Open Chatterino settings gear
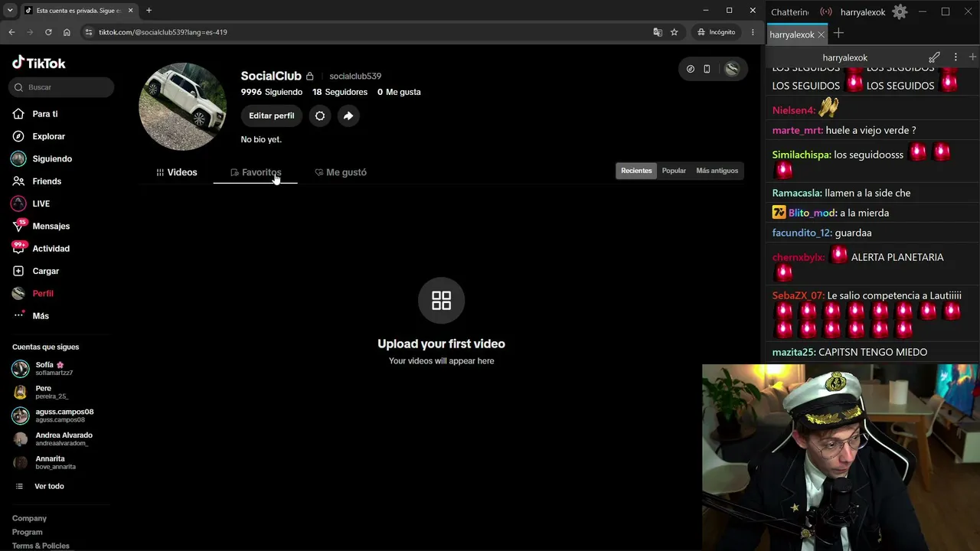This screenshot has width=980, height=551. [x=900, y=12]
